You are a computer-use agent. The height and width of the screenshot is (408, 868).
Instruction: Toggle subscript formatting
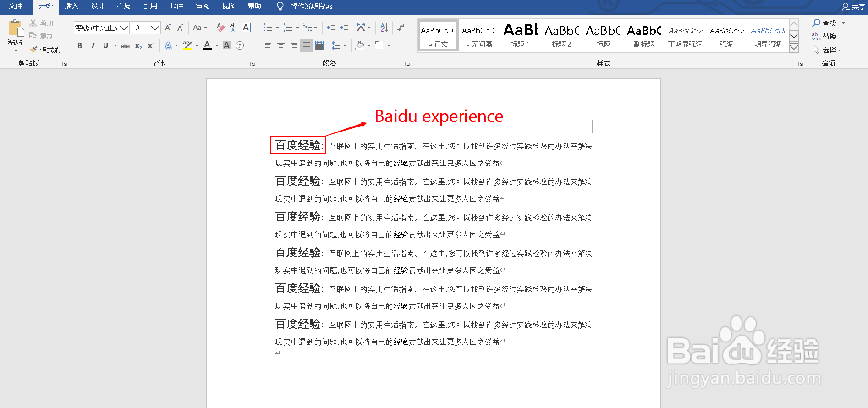point(138,46)
